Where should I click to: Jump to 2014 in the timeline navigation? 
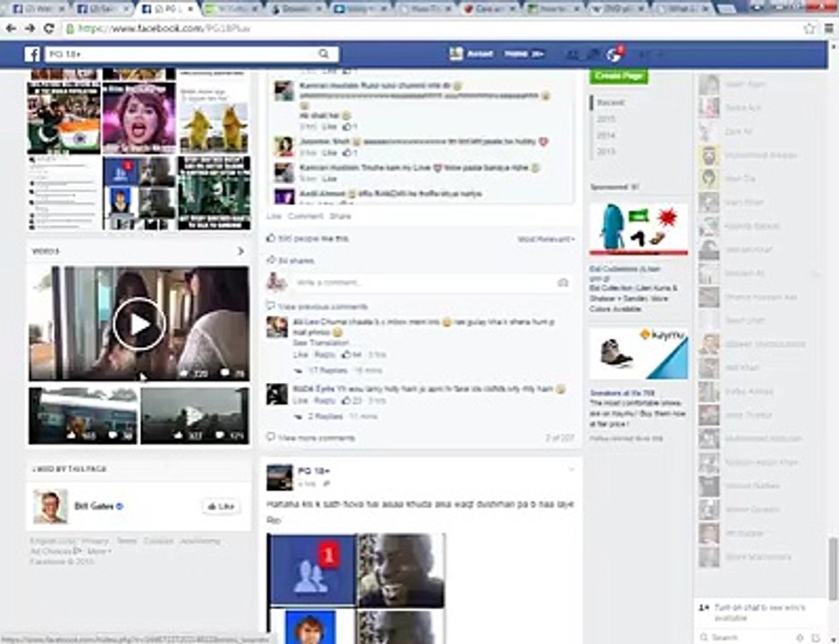pos(606,135)
